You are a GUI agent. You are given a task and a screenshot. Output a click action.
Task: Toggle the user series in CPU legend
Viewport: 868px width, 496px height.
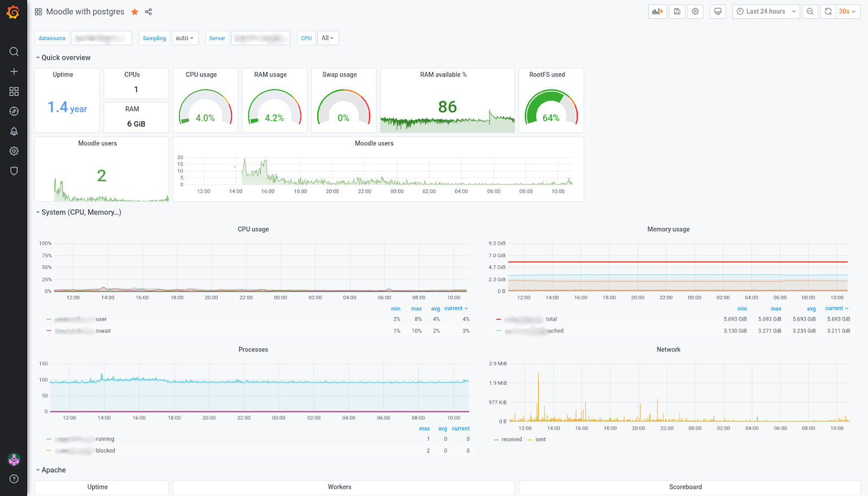(x=81, y=319)
